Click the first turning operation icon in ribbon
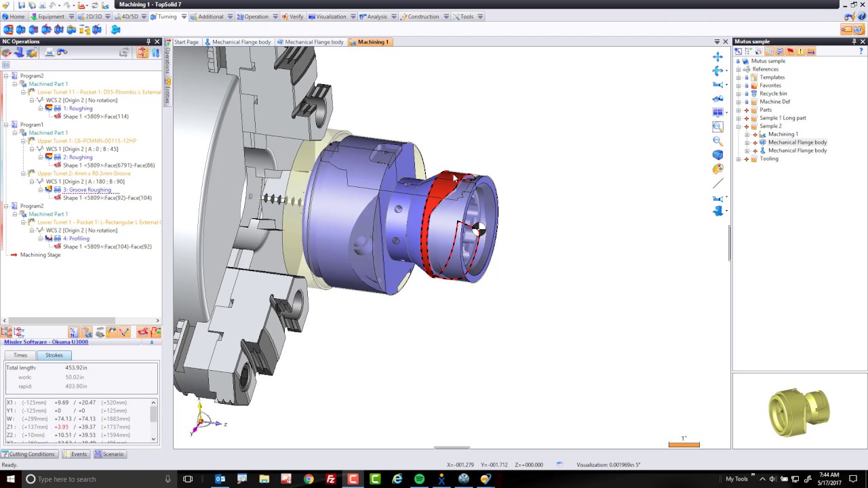The image size is (868, 488). coord(8,30)
